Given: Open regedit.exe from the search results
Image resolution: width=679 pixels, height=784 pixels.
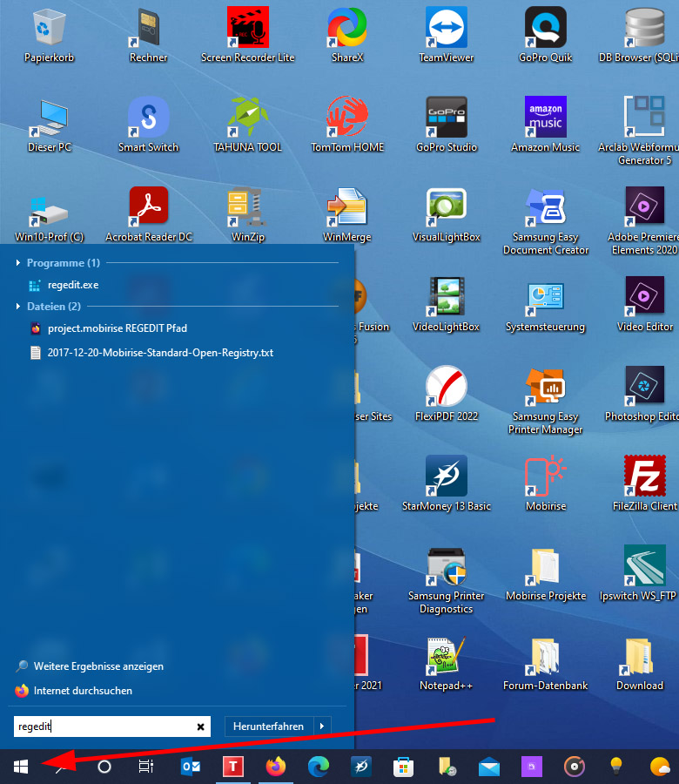Looking at the screenshot, I should (72, 285).
